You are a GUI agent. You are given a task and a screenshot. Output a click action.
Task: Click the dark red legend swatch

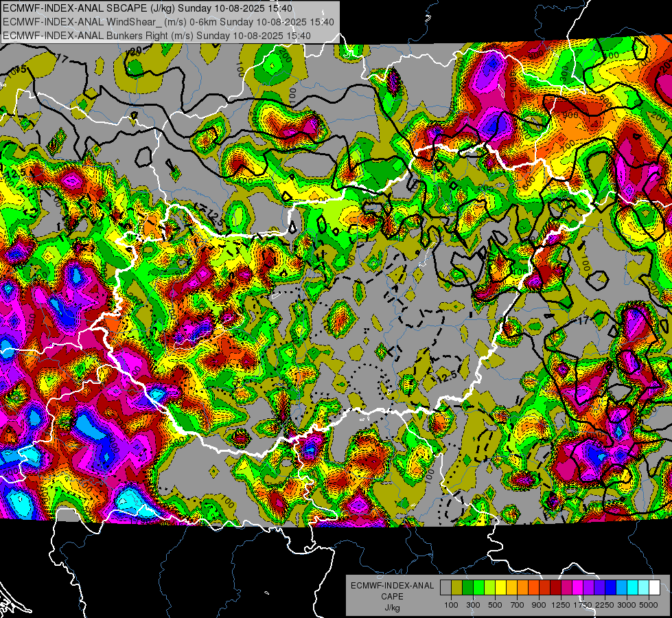556,587
